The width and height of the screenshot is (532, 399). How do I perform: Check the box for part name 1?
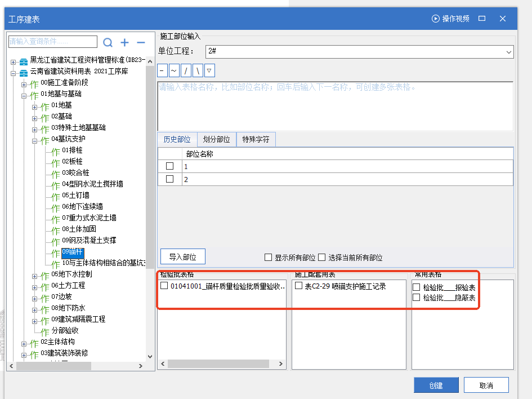pyautogui.click(x=169, y=166)
